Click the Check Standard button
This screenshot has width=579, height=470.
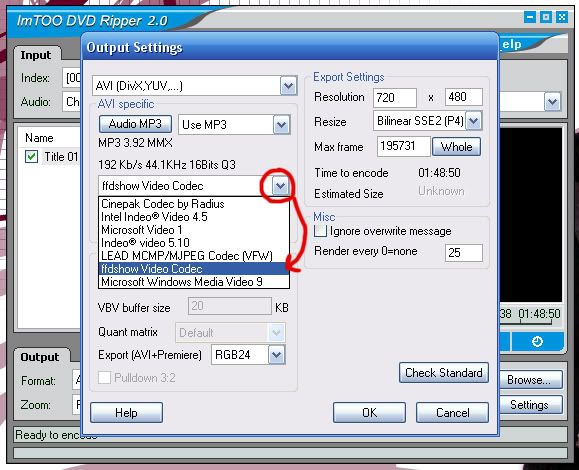click(x=443, y=373)
